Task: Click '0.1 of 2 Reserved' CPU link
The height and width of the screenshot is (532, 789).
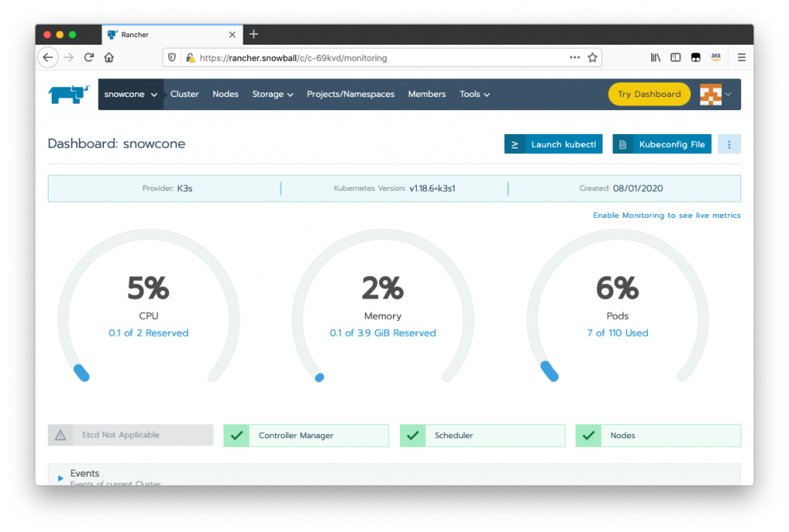Action: point(149,333)
